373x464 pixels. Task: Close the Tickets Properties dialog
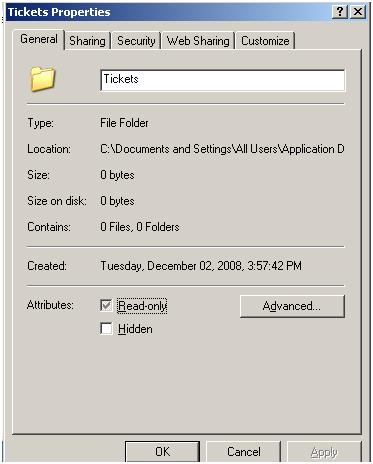tap(358, 12)
